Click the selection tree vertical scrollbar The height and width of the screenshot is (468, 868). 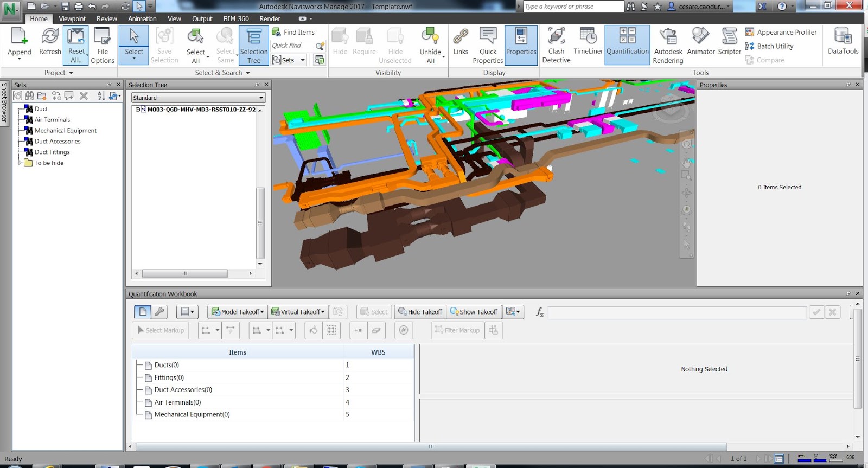(260, 222)
